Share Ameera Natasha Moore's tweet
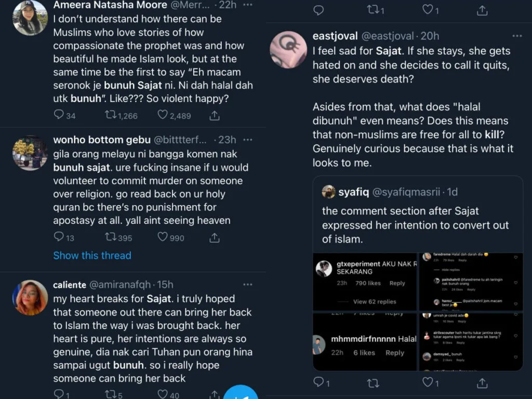 tap(214, 115)
